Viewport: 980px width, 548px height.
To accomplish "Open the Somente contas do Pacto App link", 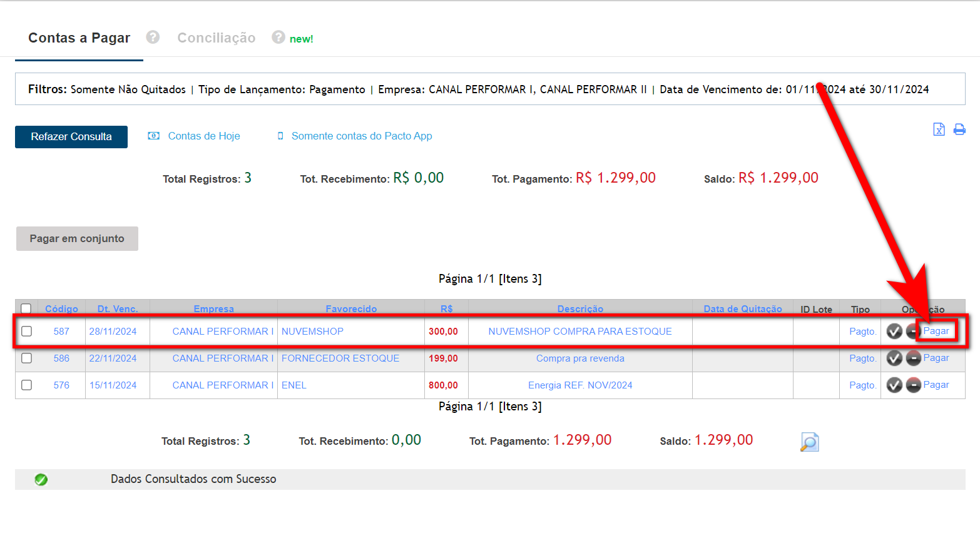I will [x=361, y=136].
